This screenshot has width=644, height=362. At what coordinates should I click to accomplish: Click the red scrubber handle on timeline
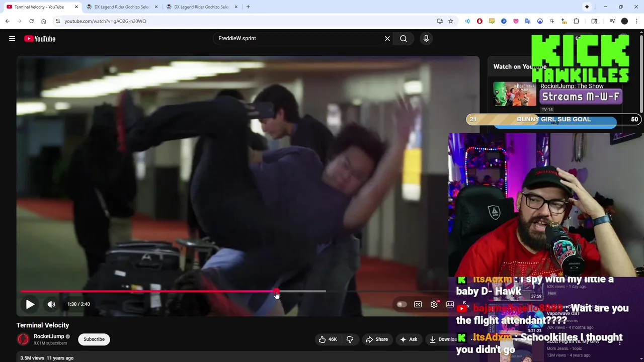[276, 291]
